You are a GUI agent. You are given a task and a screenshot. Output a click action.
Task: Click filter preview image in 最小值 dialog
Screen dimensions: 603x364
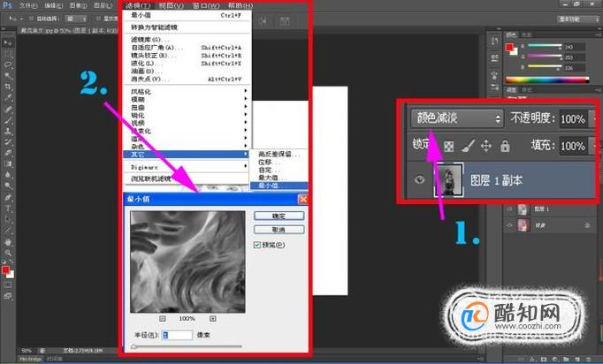click(x=187, y=262)
